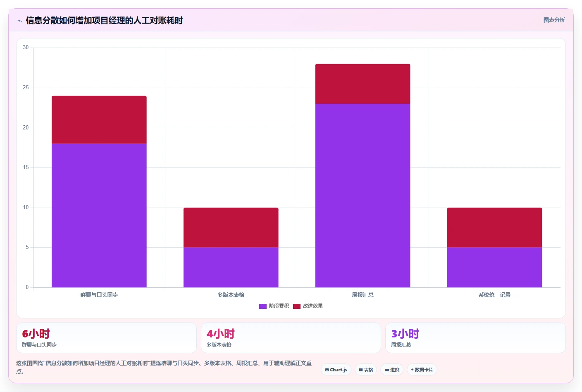This screenshot has height=392, width=582.
Task: Click the 数据卡片 tag
Action: tap(422, 370)
